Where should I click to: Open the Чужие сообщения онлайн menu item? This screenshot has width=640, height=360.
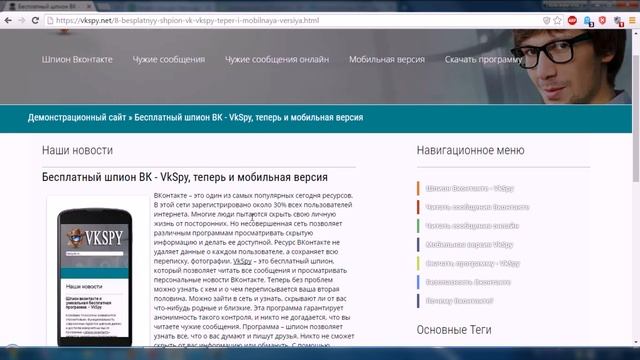tap(277, 60)
